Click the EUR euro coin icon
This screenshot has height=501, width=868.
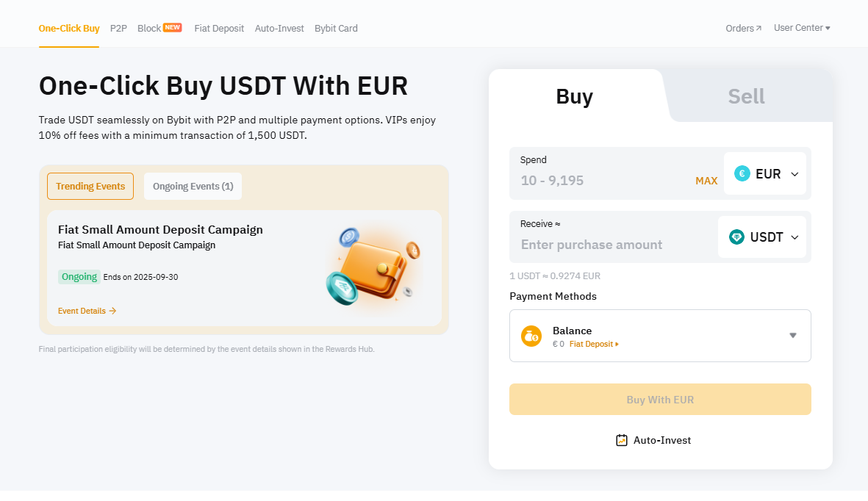pos(742,174)
